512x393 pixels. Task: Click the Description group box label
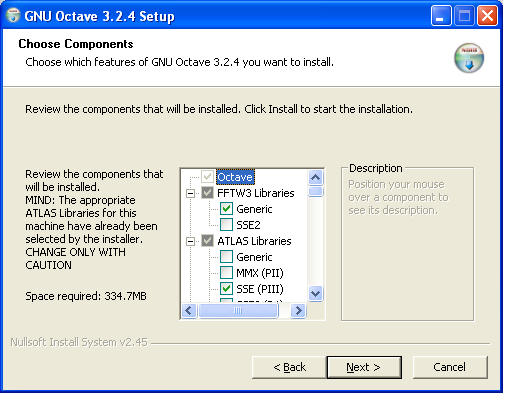tap(376, 168)
